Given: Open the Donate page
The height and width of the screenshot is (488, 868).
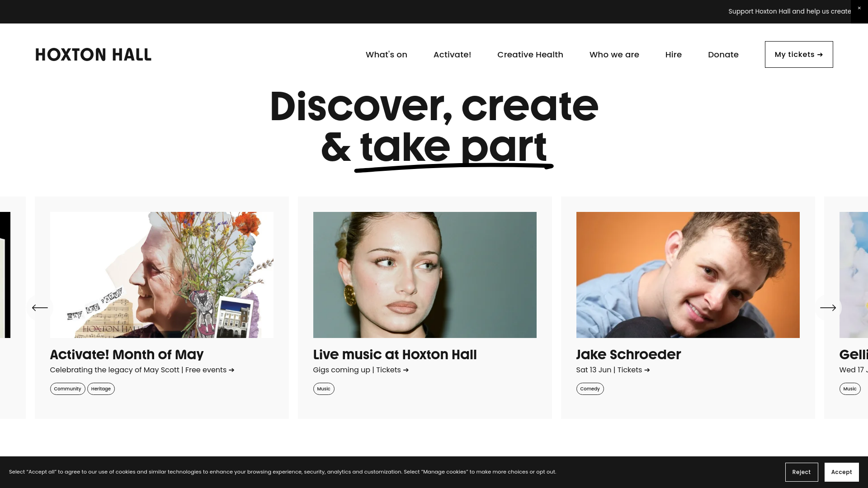Looking at the screenshot, I should tap(723, 55).
